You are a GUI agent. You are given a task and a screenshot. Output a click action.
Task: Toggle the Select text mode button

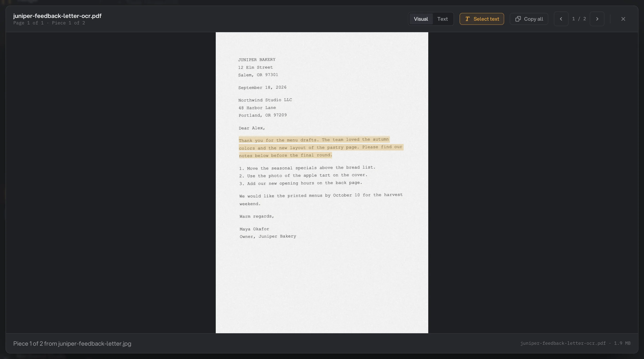(x=481, y=19)
